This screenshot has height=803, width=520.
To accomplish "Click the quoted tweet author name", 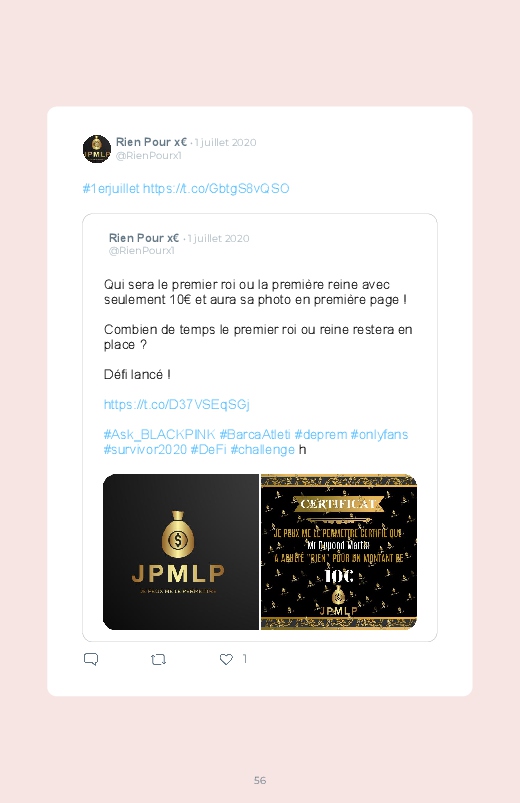I will (144, 238).
